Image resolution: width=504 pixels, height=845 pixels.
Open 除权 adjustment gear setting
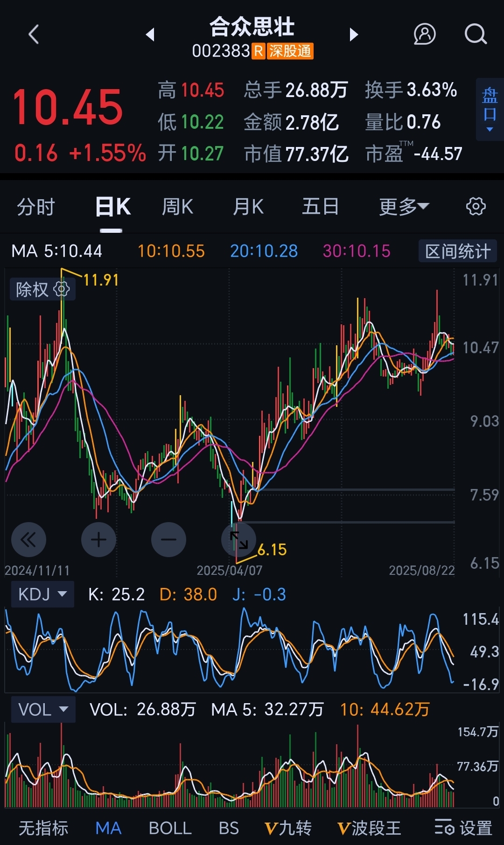click(x=62, y=289)
